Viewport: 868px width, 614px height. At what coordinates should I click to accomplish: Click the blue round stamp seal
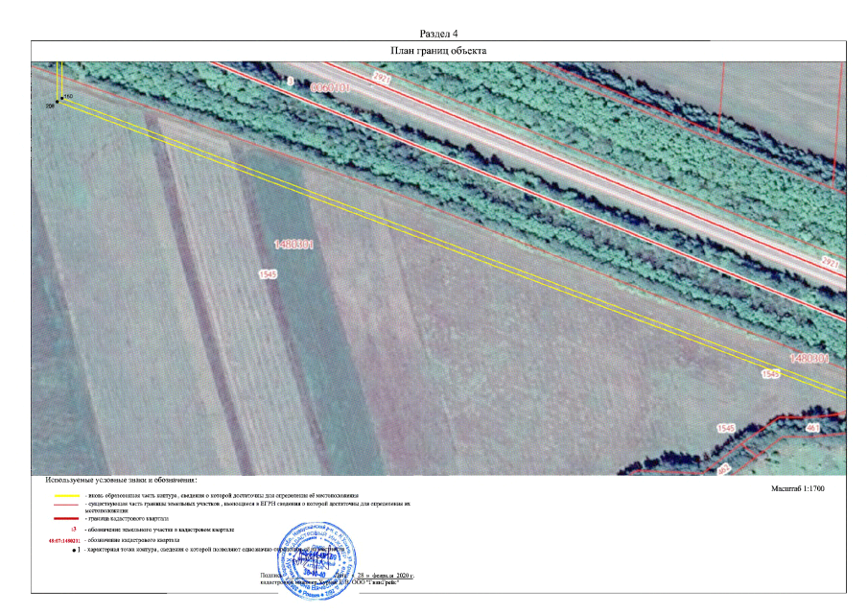tap(312, 558)
